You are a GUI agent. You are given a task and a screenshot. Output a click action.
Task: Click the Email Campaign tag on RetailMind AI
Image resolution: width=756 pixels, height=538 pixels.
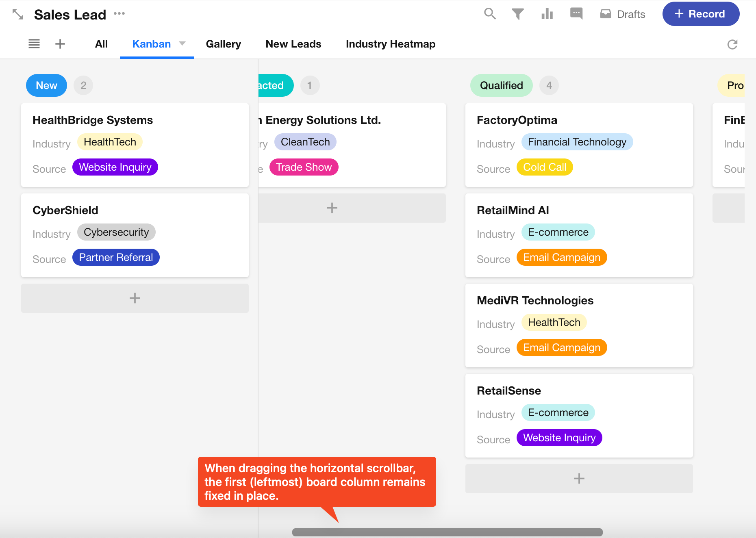561,258
